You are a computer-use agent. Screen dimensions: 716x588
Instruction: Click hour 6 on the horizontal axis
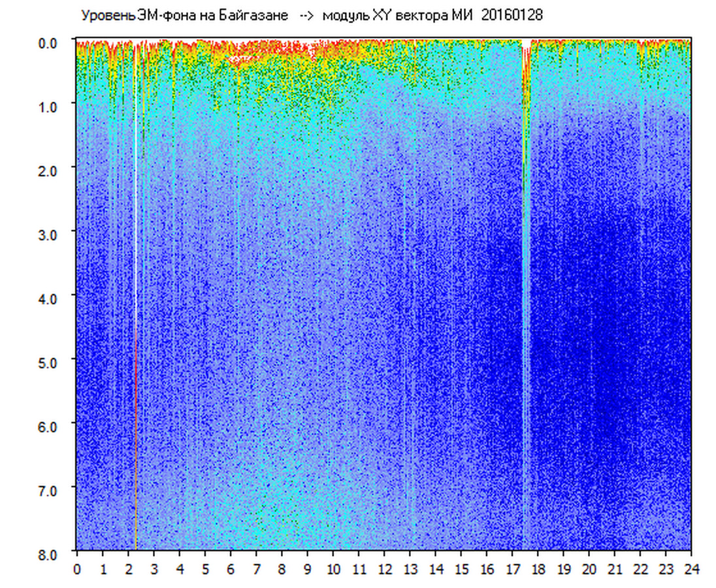point(231,569)
